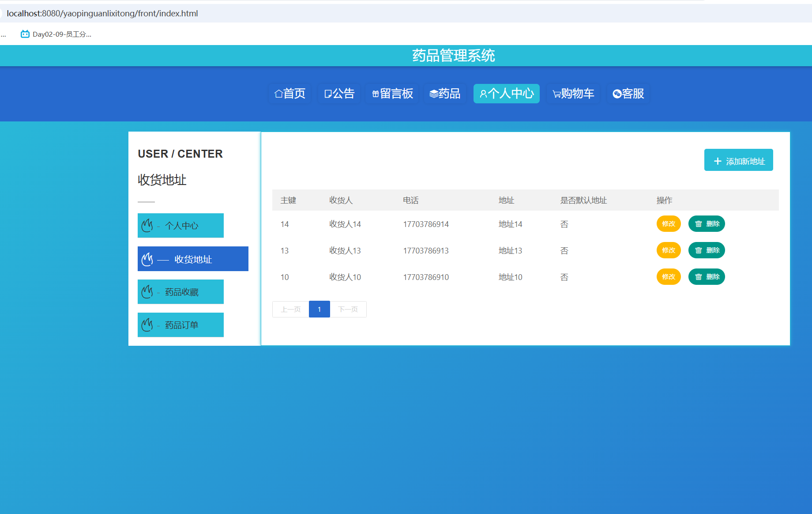Click the flame icon next to 收货地址 sidebar item
Viewport: 812px width, 514px height.
[147, 259]
